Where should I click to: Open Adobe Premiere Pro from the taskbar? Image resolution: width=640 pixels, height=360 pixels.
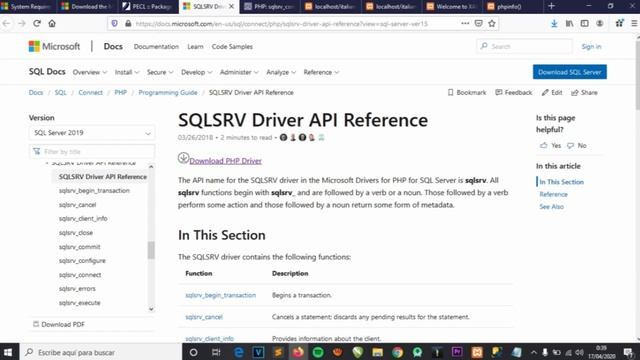coord(457,352)
